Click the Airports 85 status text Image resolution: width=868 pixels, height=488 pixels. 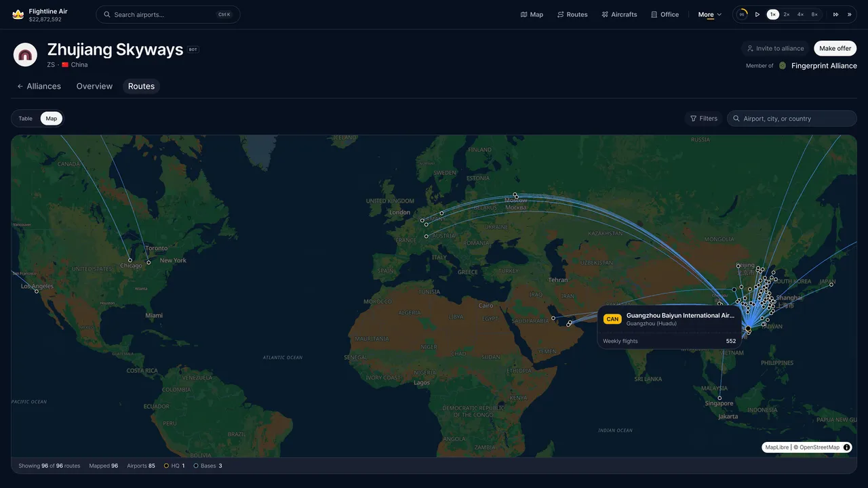[141, 466]
